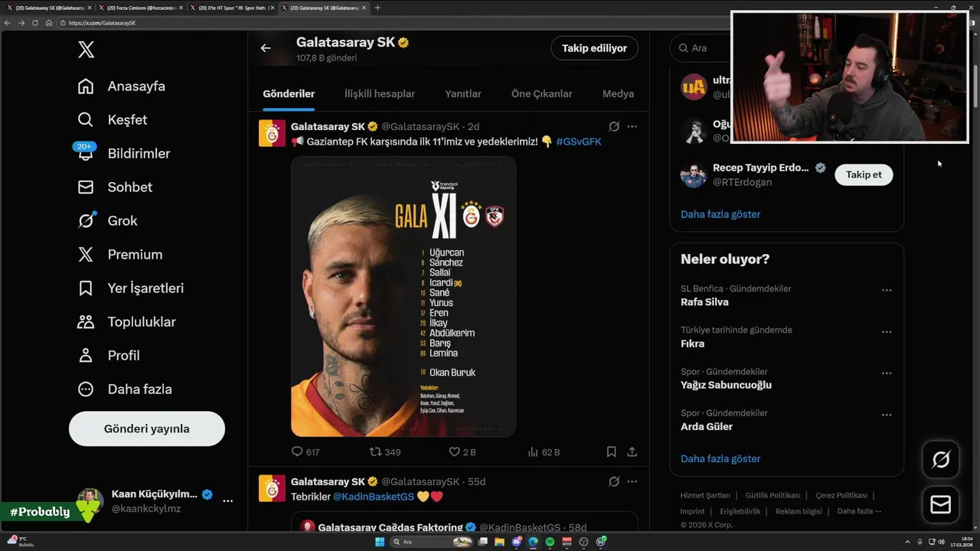
Task: Open Rafa Silva trending topic
Action: (x=704, y=302)
